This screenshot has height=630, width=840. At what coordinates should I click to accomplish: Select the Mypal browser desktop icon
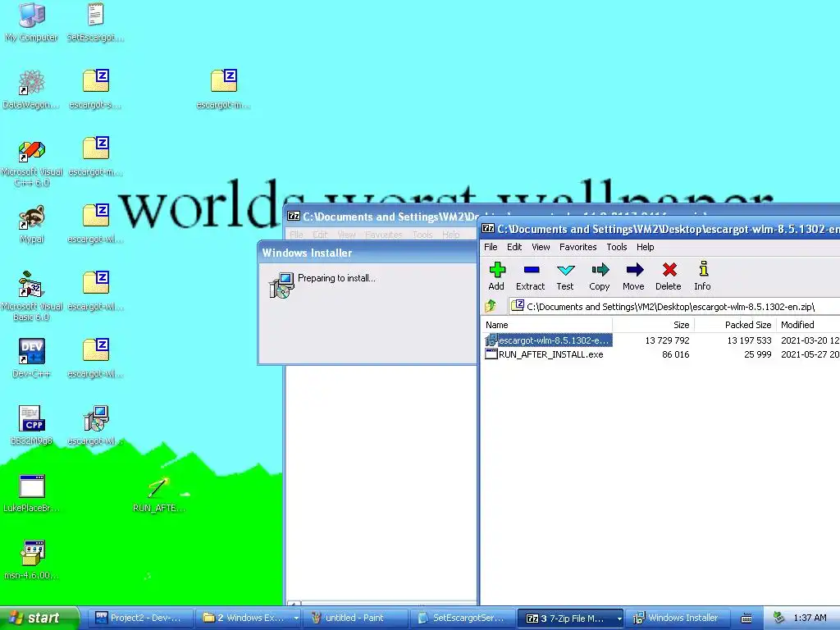(32, 223)
